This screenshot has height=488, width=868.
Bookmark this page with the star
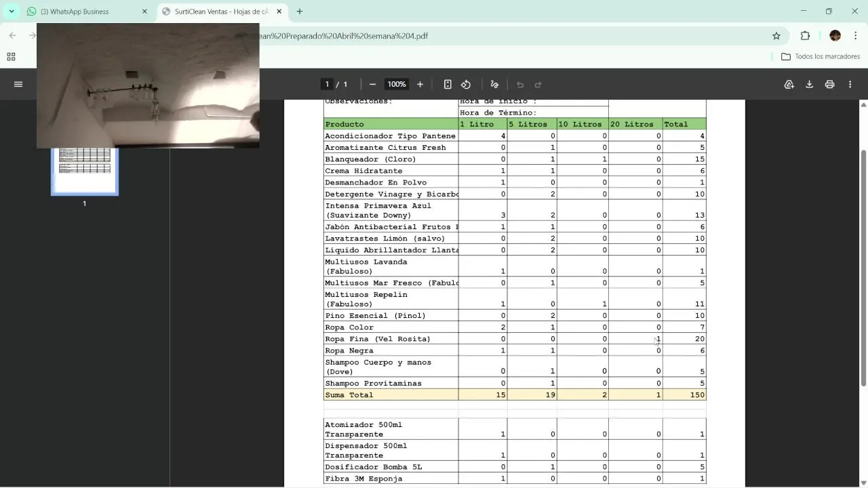pos(776,36)
